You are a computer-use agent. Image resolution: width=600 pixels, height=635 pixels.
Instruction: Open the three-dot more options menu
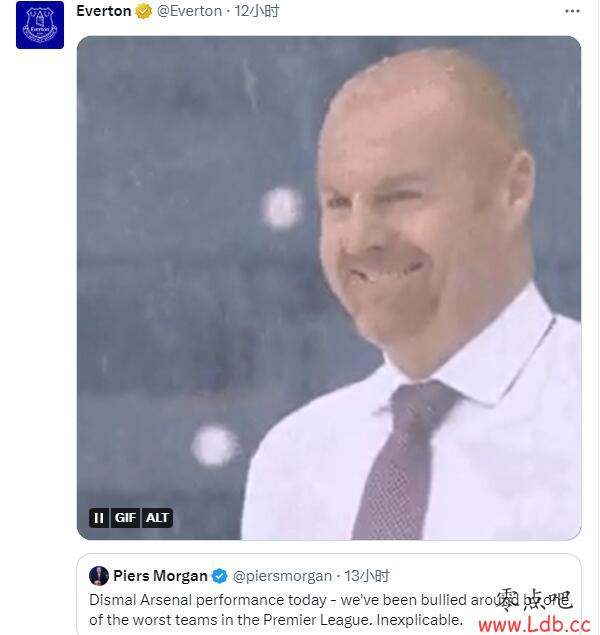click(x=572, y=11)
